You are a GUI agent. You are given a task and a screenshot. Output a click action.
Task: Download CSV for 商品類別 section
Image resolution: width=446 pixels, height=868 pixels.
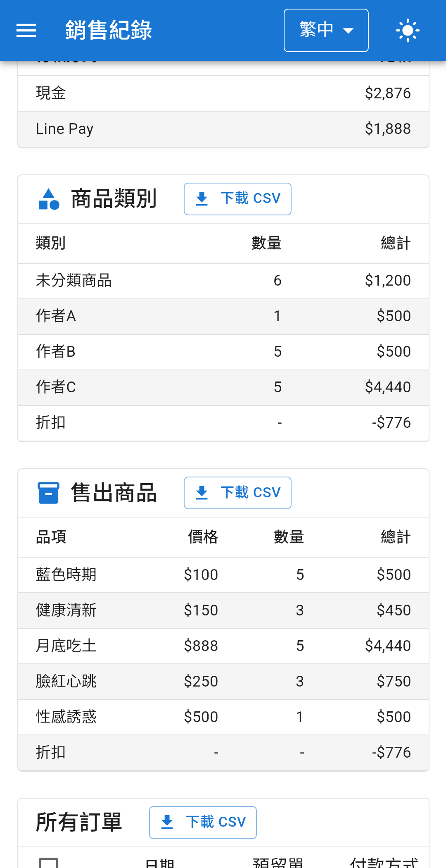pos(237,199)
